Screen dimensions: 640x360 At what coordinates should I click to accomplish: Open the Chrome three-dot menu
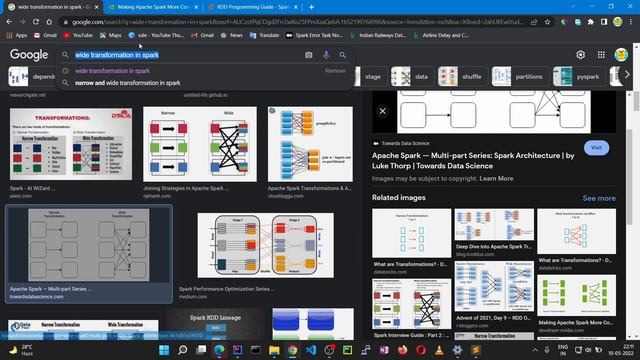[x=631, y=22]
